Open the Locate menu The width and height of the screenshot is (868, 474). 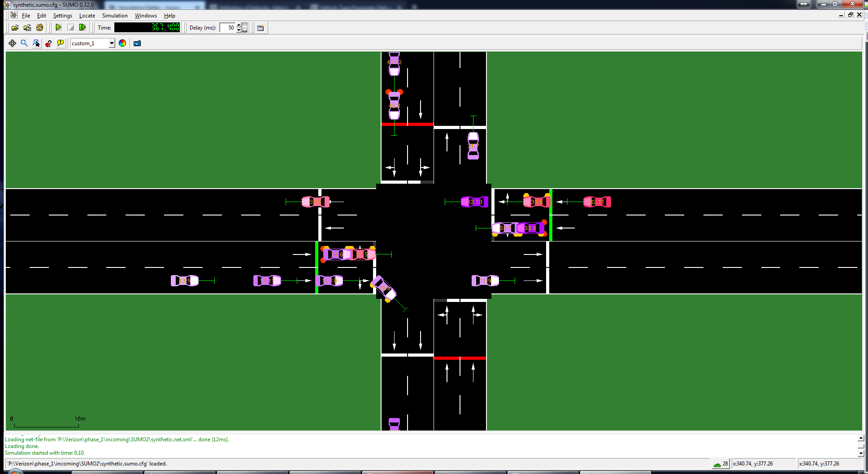click(87, 15)
